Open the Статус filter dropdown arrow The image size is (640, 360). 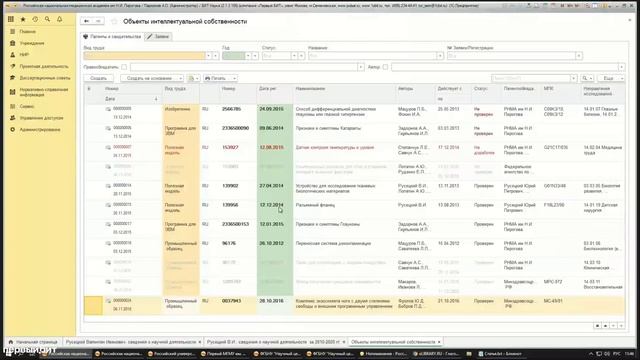[294, 56]
